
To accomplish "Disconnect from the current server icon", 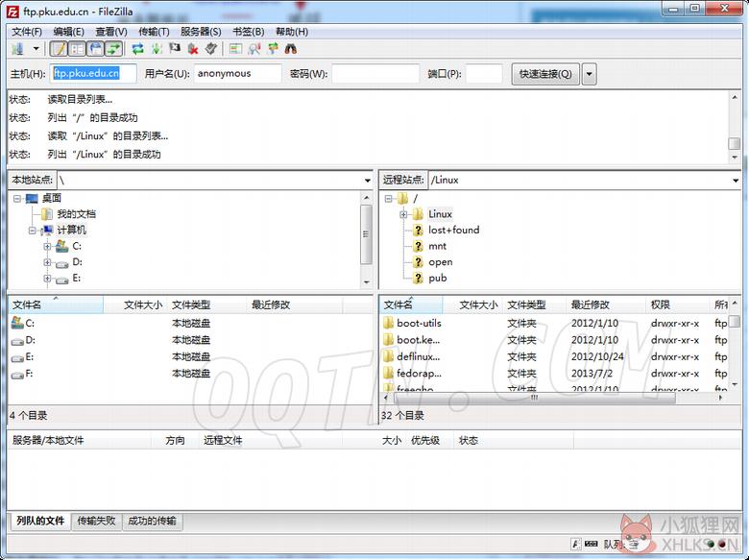I will tap(193, 49).
